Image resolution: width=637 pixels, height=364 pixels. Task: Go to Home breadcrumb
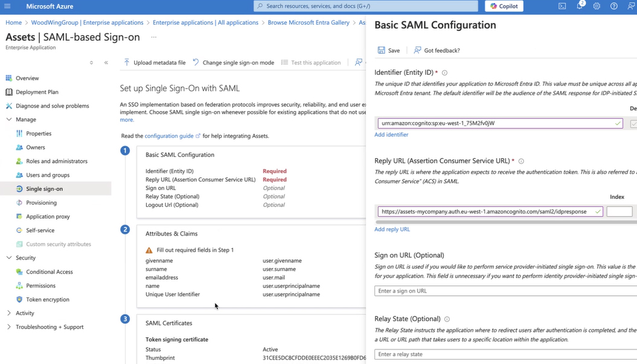[13, 22]
